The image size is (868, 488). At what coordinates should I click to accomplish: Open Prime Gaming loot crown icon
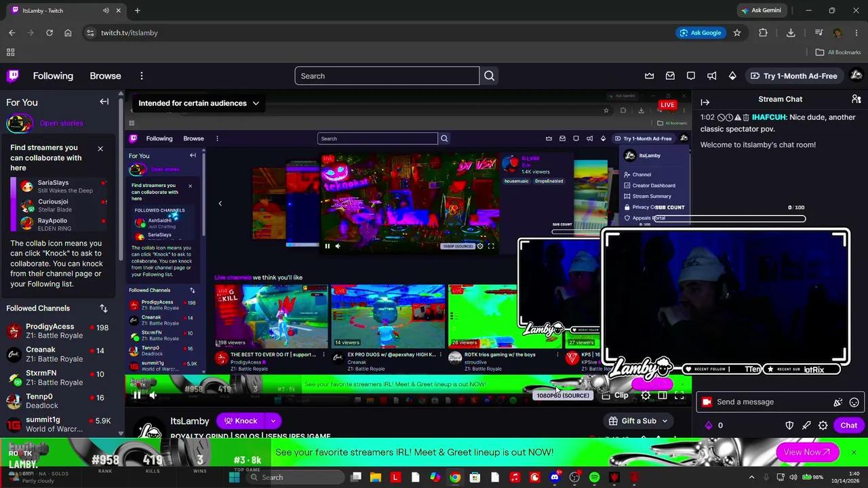[649, 76]
